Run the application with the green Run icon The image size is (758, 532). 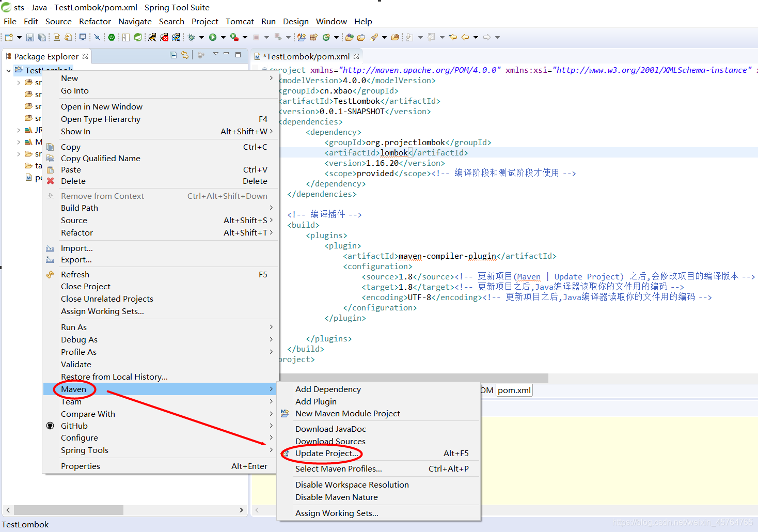(213, 37)
